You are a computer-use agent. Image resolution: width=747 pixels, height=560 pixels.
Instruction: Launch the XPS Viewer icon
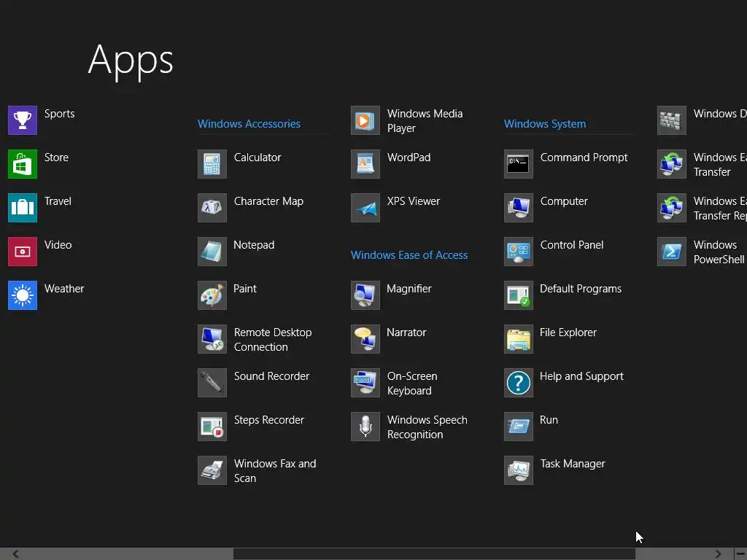365,208
